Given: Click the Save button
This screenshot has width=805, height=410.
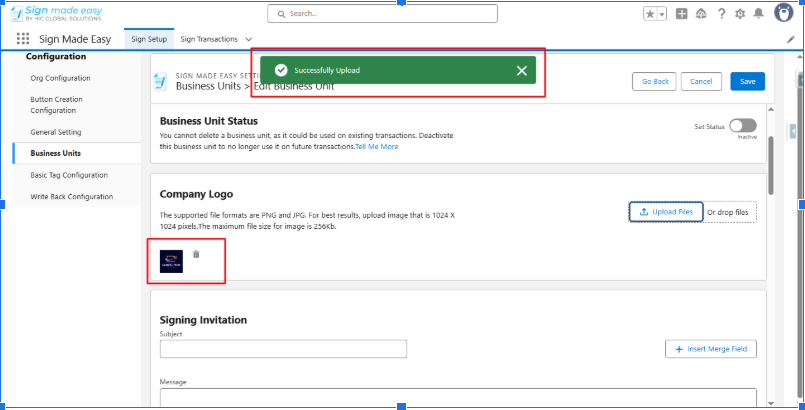Looking at the screenshot, I should (747, 81).
